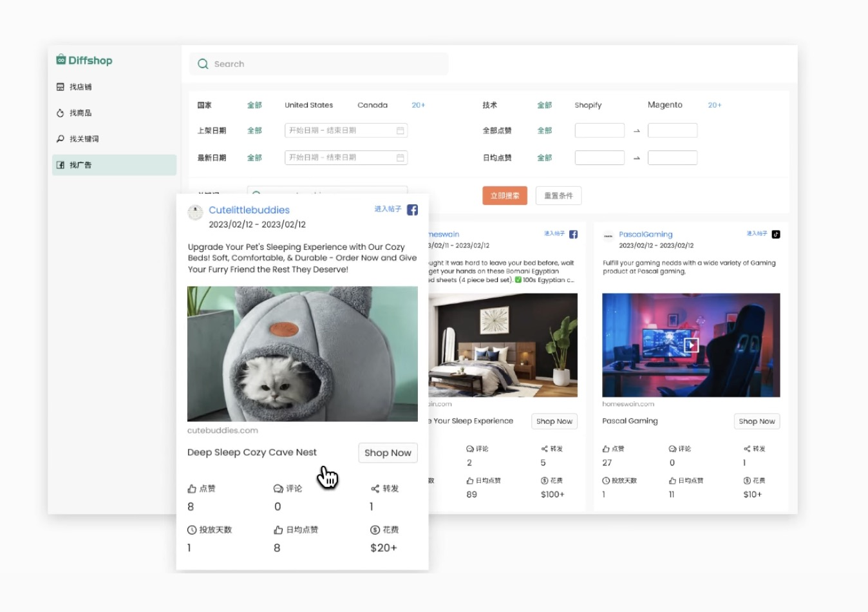
Task: Filter by United States country
Action: (309, 105)
